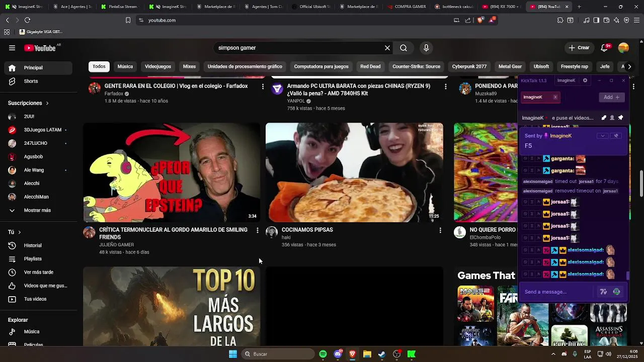Open browser extensions puzzle icon
This screenshot has height=362, width=644.
point(560,20)
